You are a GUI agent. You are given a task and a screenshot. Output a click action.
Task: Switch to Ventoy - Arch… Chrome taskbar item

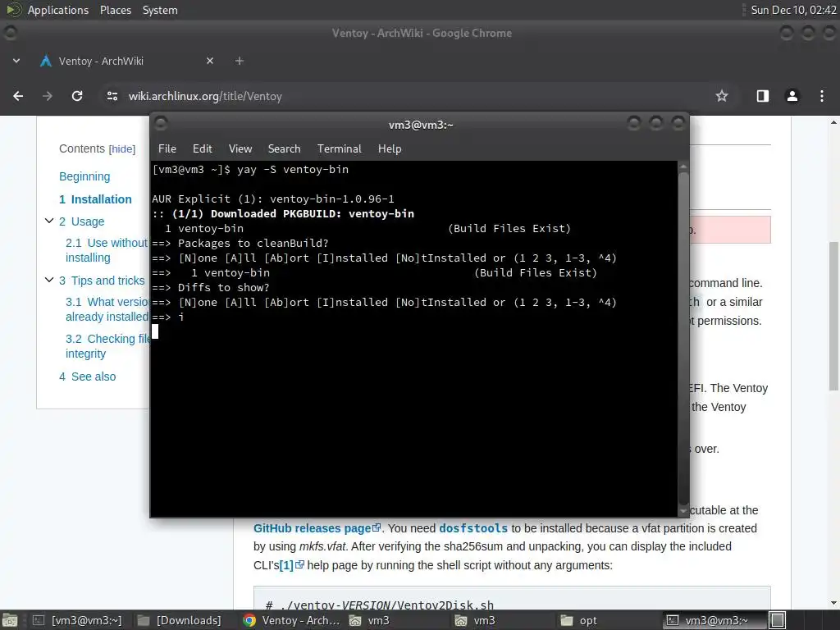(x=292, y=620)
